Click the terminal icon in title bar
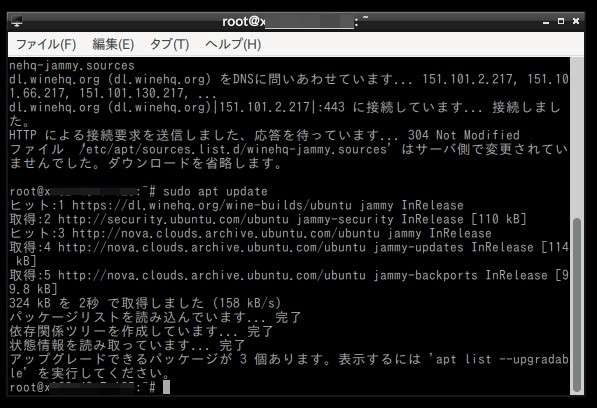Image resolution: width=597 pixels, height=408 pixels. coord(16,21)
